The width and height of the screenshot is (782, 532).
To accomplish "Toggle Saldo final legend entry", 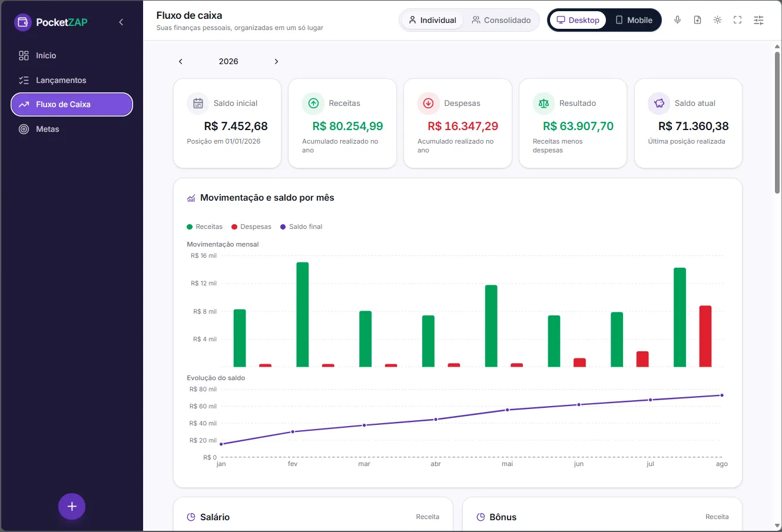I will coord(301,227).
